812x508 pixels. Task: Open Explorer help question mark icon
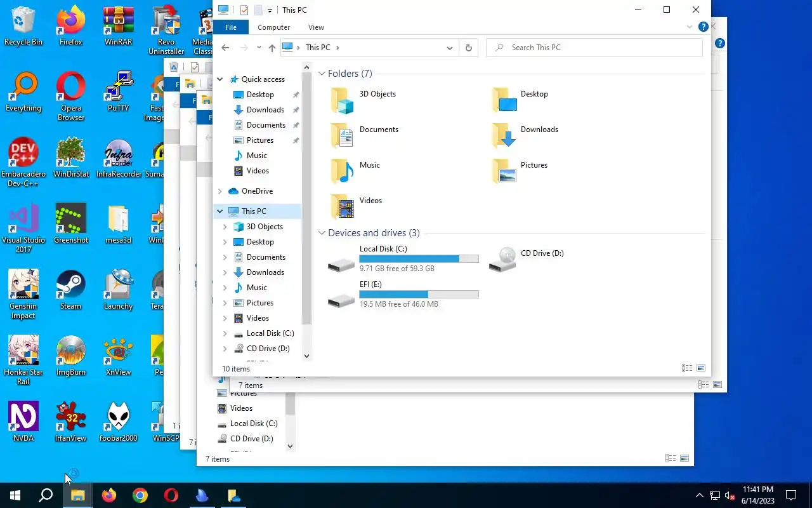point(703,27)
